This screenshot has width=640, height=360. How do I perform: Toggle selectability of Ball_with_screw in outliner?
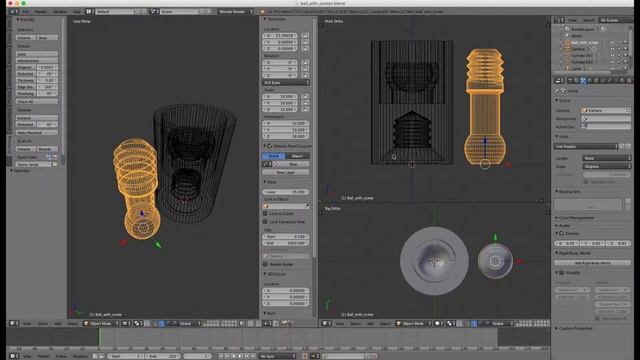619,42
